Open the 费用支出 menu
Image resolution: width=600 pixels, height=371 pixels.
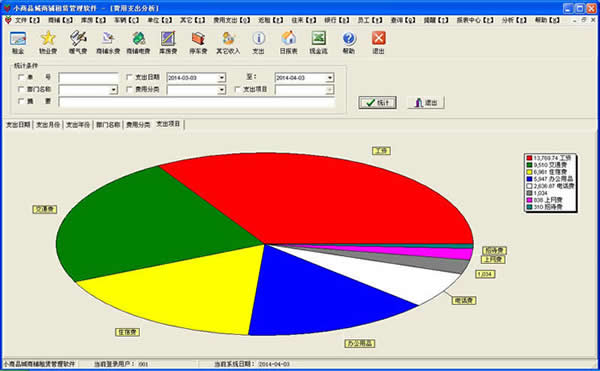click(x=232, y=20)
